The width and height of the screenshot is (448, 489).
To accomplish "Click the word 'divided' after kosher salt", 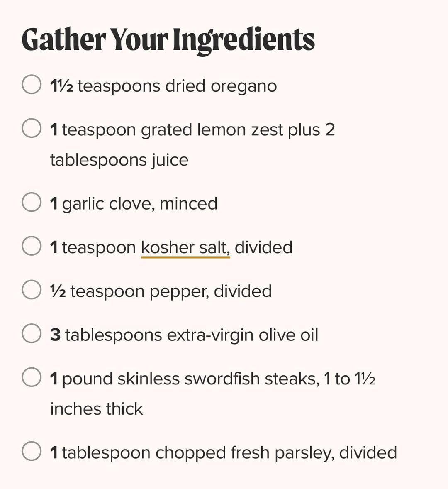I will (x=263, y=248).
